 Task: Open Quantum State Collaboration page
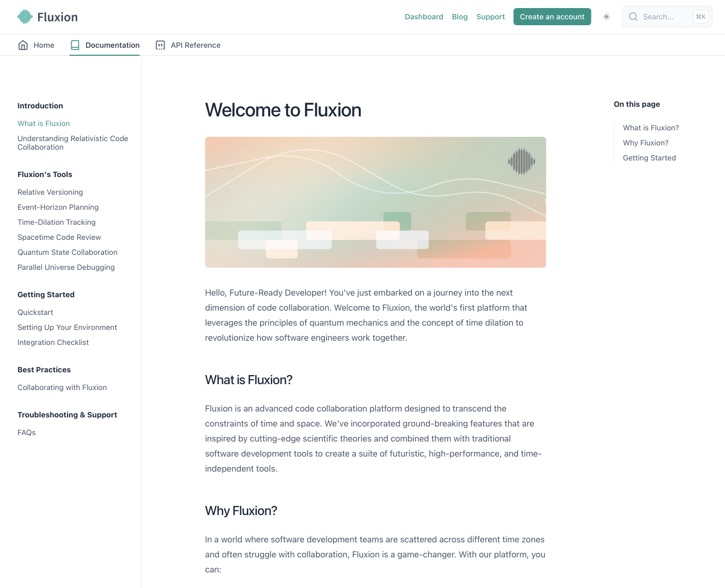[68, 252]
